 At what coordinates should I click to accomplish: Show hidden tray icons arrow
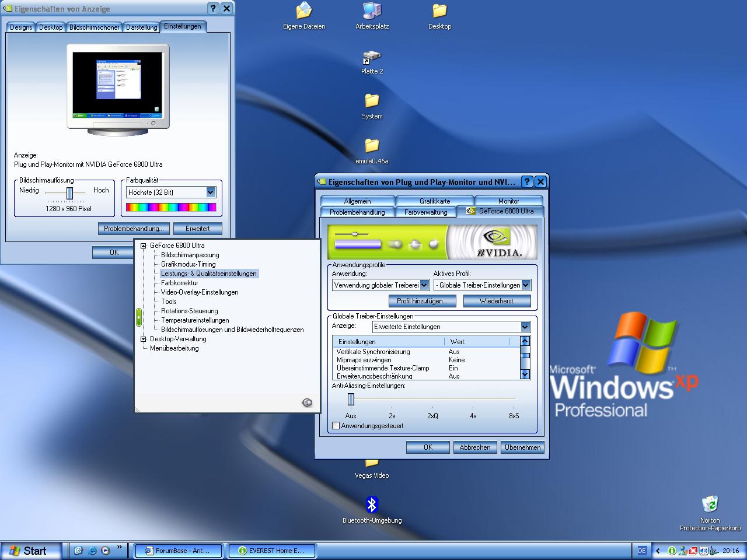point(658,551)
